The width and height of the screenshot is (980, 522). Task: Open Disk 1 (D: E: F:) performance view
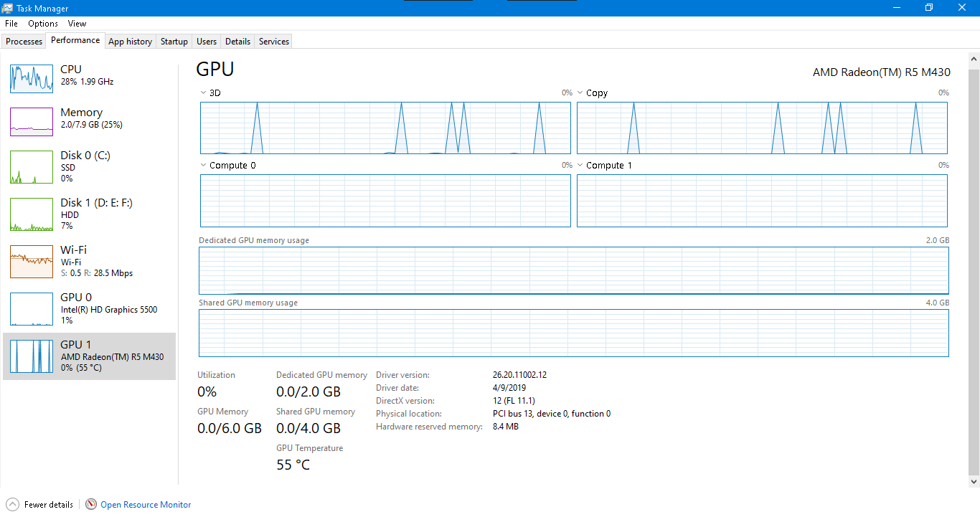point(90,214)
